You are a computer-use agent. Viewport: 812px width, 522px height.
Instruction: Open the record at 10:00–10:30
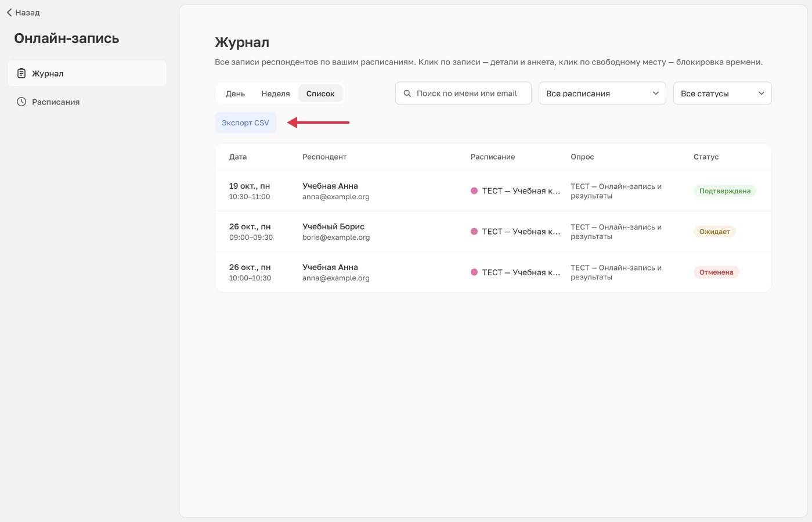(493, 272)
